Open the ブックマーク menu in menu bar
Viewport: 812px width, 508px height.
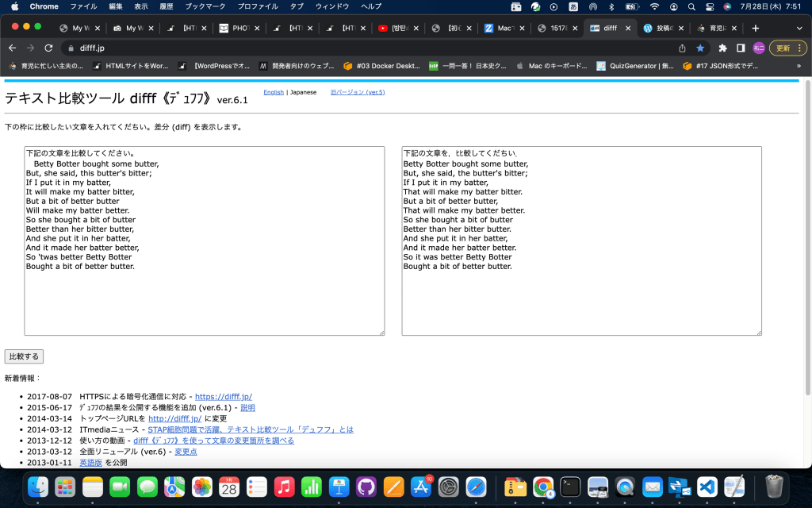tap(205, 6)
